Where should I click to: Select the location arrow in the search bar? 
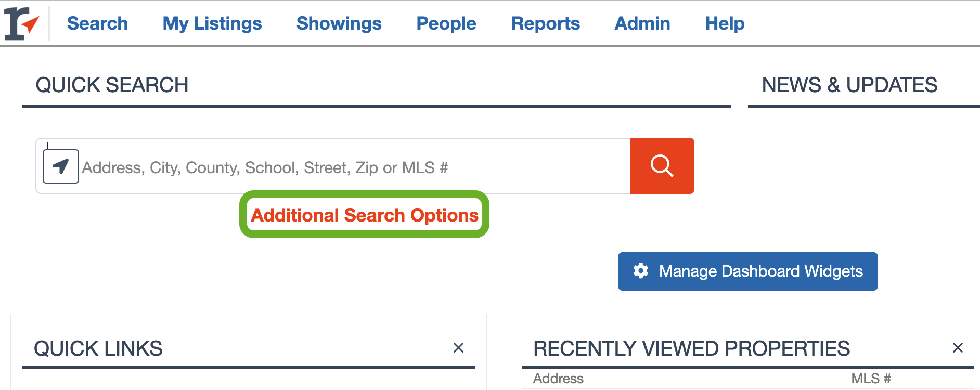click(x=60, y=165)
